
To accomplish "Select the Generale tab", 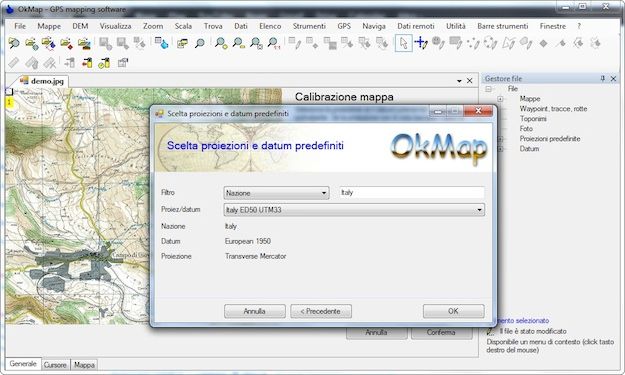I will [23, 364].
